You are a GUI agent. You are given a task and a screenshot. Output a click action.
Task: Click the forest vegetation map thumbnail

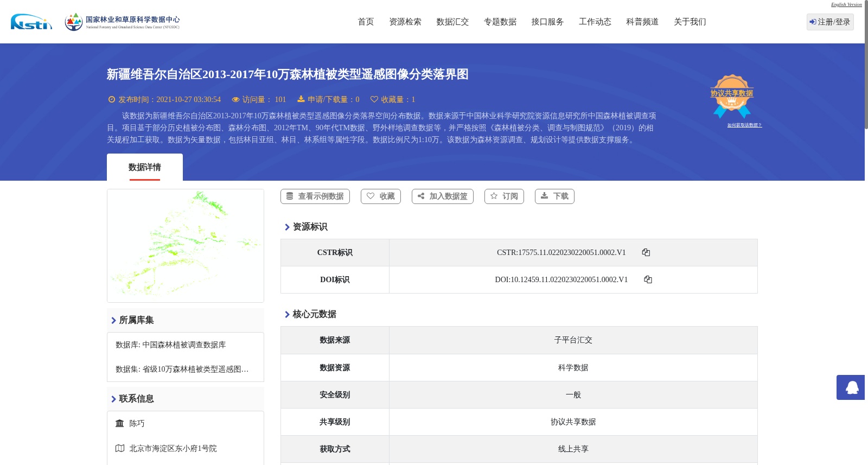pos(186,246)
